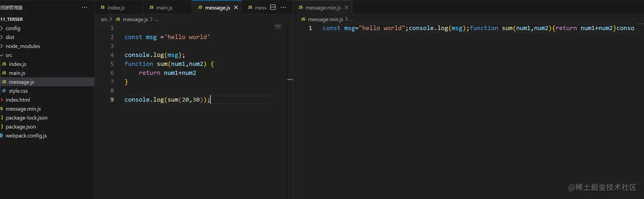This screenshot has height=199, width=644.
Task: Click the src breadcrumb segment
Action: 104,19
